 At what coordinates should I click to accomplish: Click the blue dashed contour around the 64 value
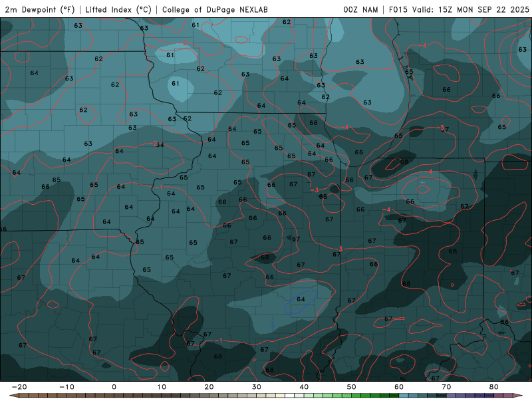[301, 302]
